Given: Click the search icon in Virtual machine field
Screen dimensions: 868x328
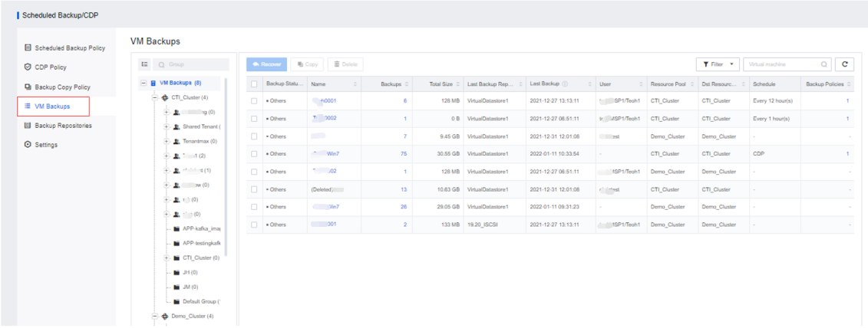Looking at the screenshot, I should [x=824, y=64].
